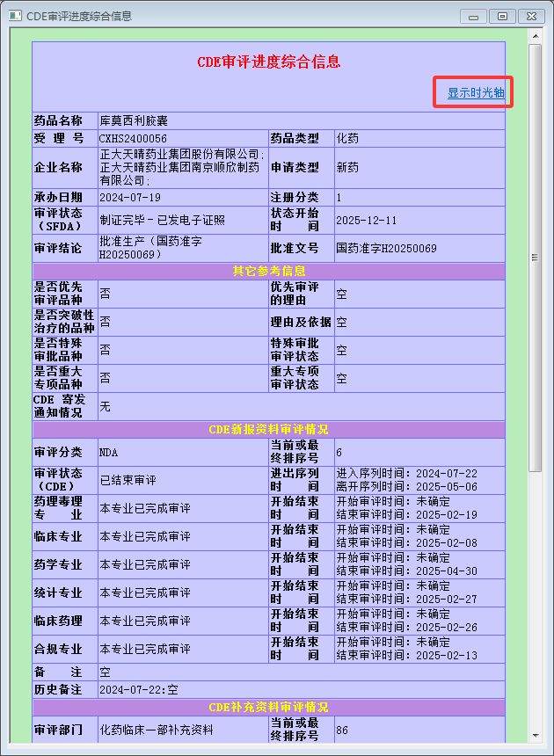Click the CDE新报资料审评情况 section header
The height and width of the screenshot is (756, 554).
pyautogui.click(x=268, y=430)
